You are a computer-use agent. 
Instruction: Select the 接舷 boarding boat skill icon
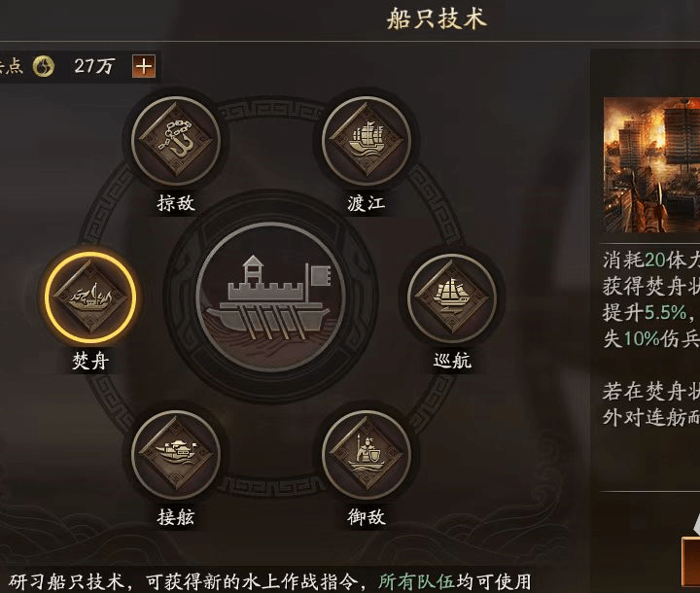(176, 455)
